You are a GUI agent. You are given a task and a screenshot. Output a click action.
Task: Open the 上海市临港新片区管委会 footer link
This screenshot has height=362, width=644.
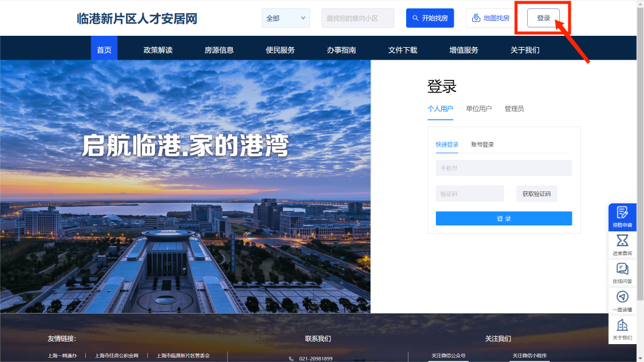[183, 356]
